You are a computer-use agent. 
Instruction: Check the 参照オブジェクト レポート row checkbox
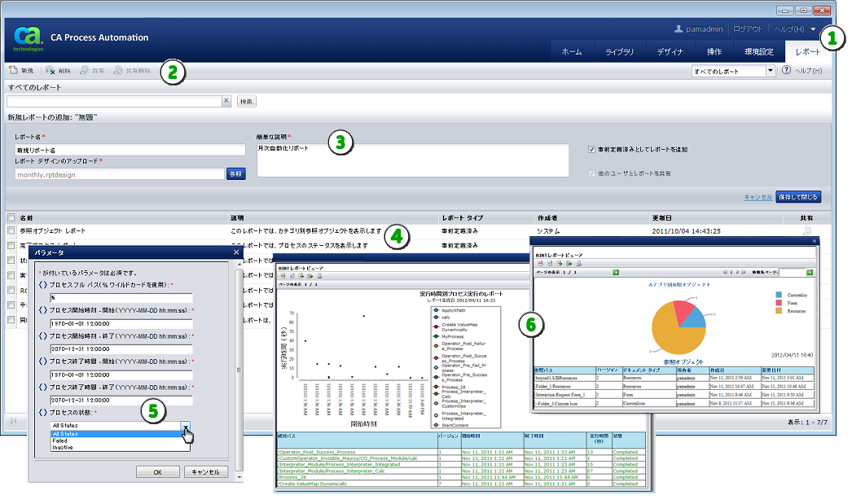[11, 231]
